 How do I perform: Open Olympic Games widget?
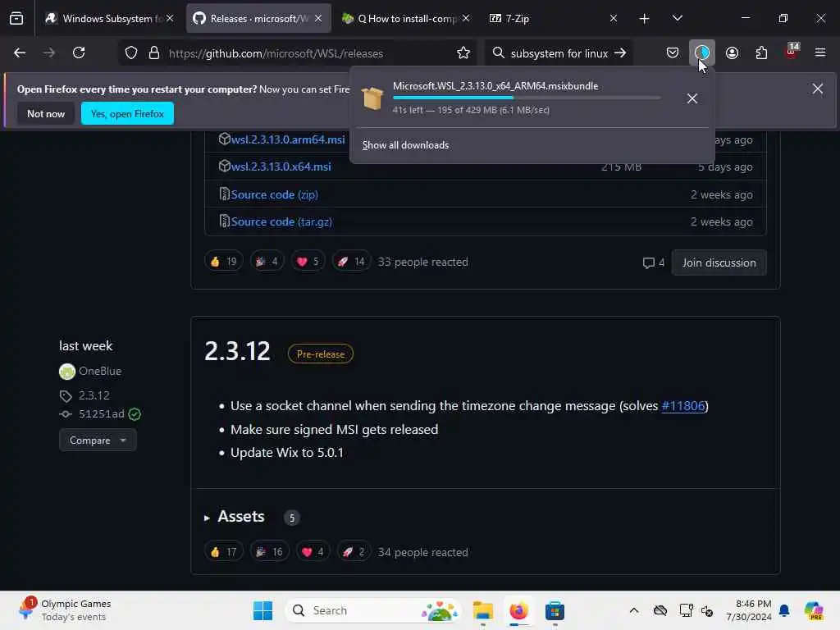pyautogui.click(x=64, y=610)
